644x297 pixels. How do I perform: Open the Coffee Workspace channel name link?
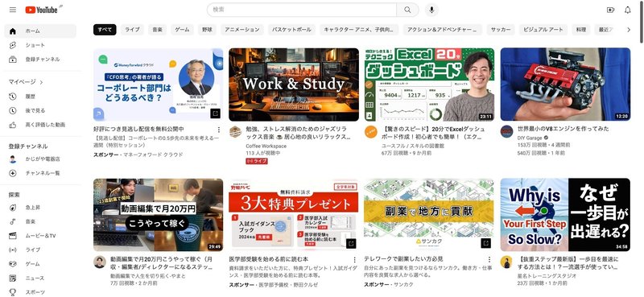[x=266, y=146]
